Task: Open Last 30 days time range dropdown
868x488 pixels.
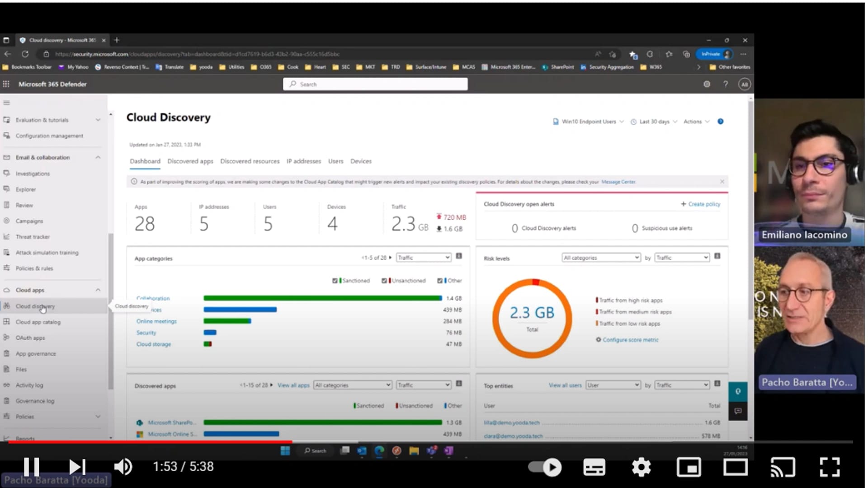Action: [654, 122]
